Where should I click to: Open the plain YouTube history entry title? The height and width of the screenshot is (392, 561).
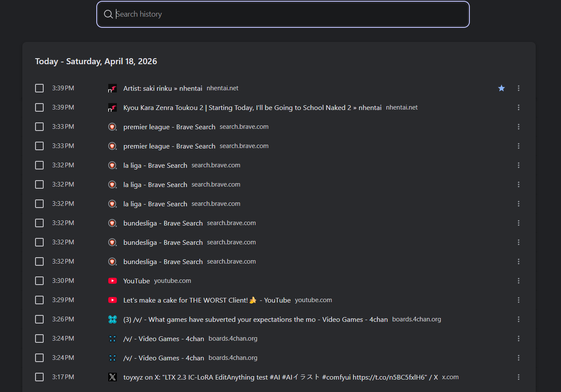(x=137, y=281)
